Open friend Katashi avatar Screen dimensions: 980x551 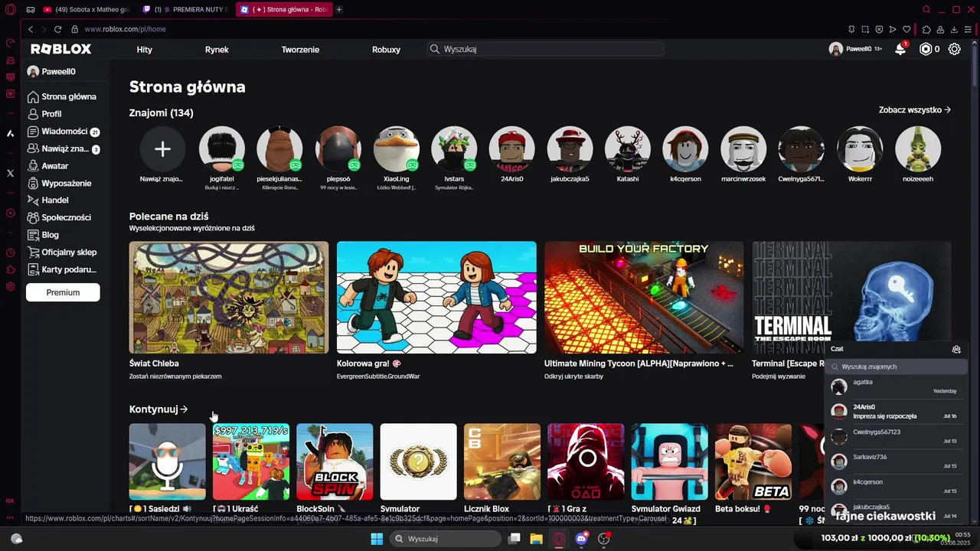(x=628, y=149)
